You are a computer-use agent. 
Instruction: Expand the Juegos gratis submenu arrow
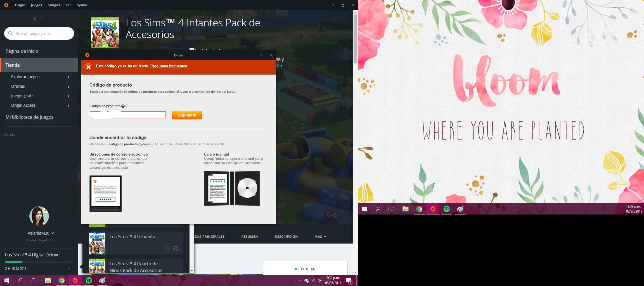68,96
